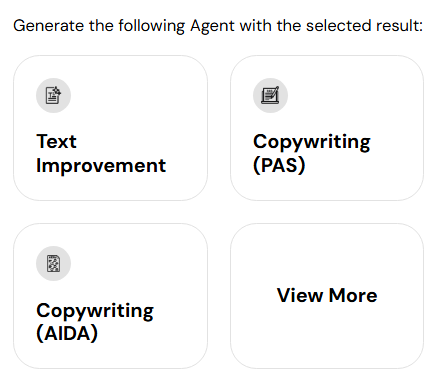
Task: Click the "(AIDA)" word in card title
Action: pos(67,333)
